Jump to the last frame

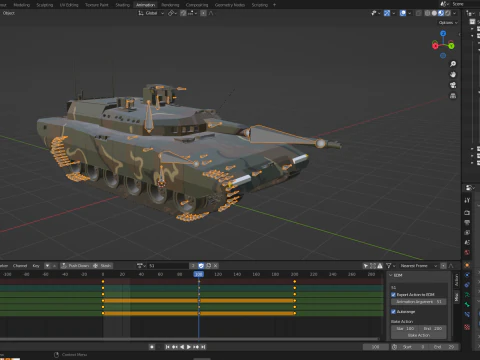[203, 347]
